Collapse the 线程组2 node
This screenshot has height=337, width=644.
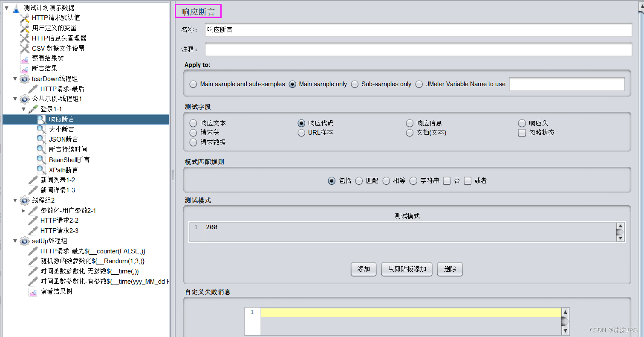pos(15,200)
